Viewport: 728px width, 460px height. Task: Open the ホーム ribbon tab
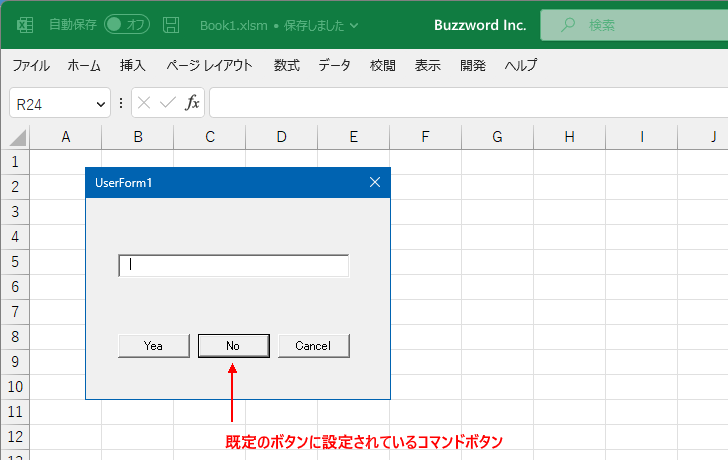[84, 65]
